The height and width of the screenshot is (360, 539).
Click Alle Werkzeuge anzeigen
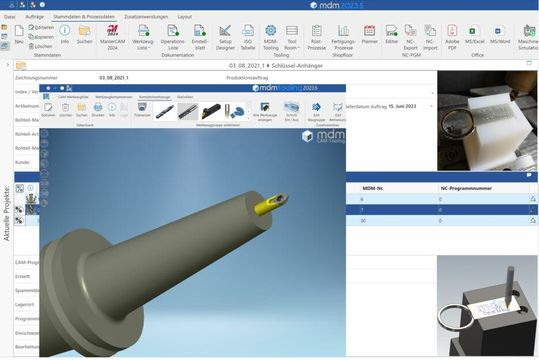(265, 112)
